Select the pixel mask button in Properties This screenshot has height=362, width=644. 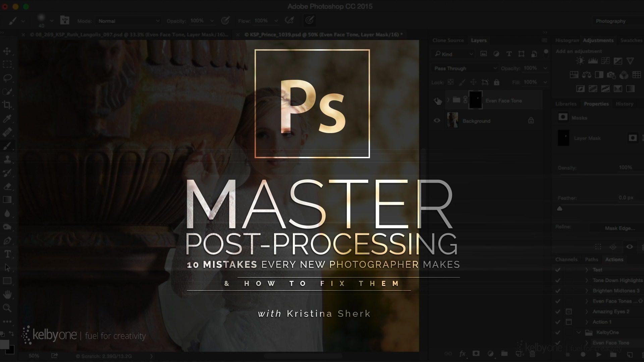tap(633, 138)
